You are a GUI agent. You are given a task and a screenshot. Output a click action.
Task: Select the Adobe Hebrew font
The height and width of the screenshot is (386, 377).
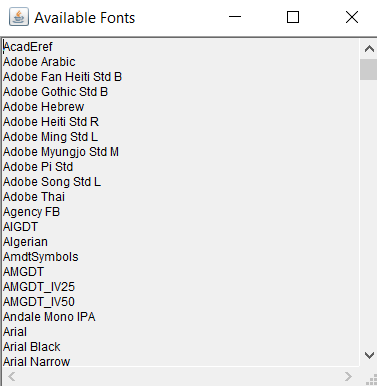click(x=43, y=107)
